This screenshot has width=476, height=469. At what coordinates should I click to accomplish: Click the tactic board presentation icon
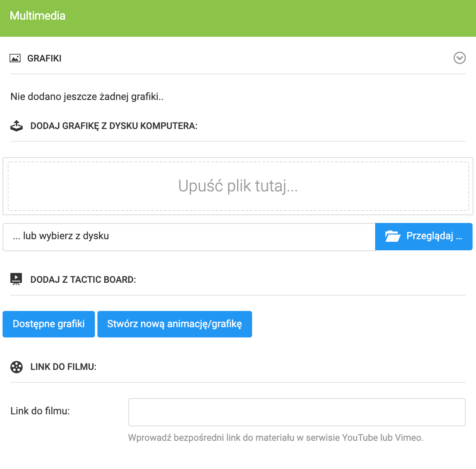tap(16, 280)
